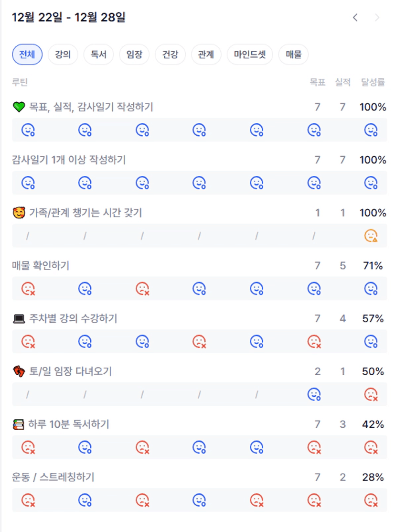Open the 마인드셋 category tab
This screenshot has width=395, height=532.
250,54
